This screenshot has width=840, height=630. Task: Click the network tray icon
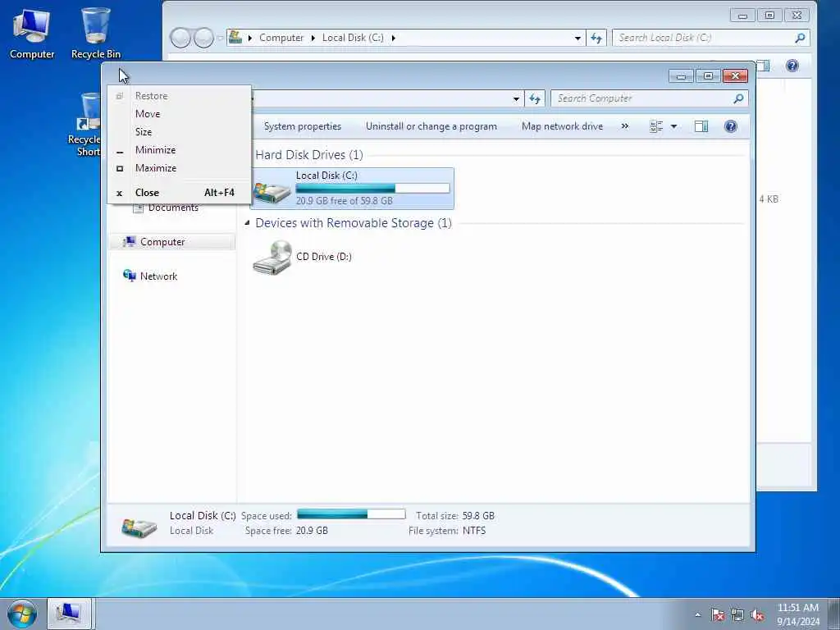pos(737,615)
